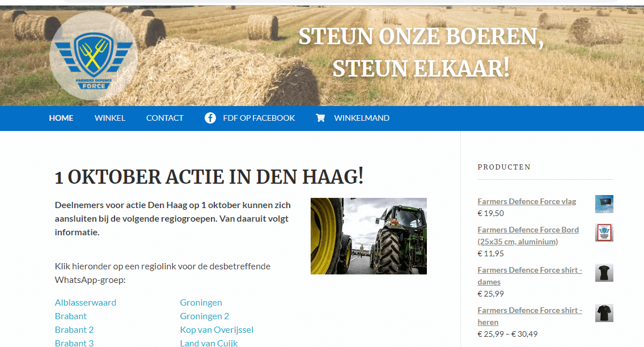This screenshot has width=644, height=347.
Task: Open the Groningen region link
Action: pos(201,302)
